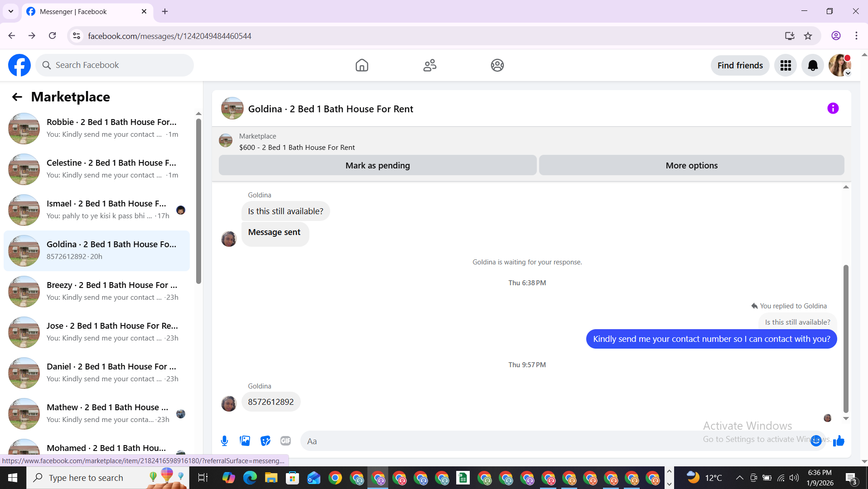868x489 pixels.
Task: Bookmark this tab with star icon
Action: pos(808,36)
